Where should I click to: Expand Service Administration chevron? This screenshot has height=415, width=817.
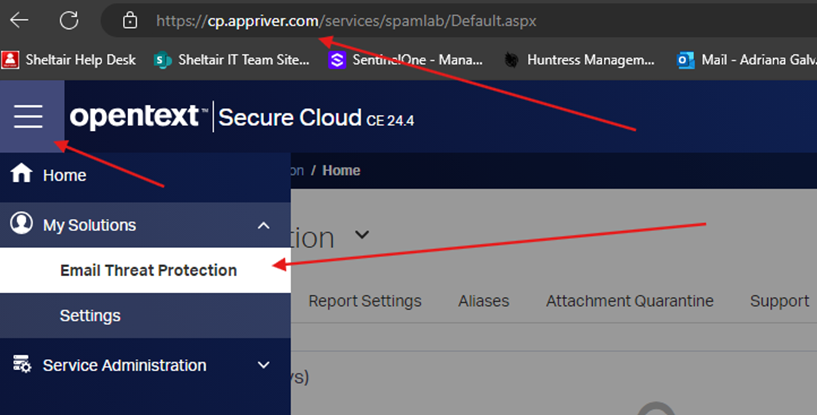tap(264, 365)
